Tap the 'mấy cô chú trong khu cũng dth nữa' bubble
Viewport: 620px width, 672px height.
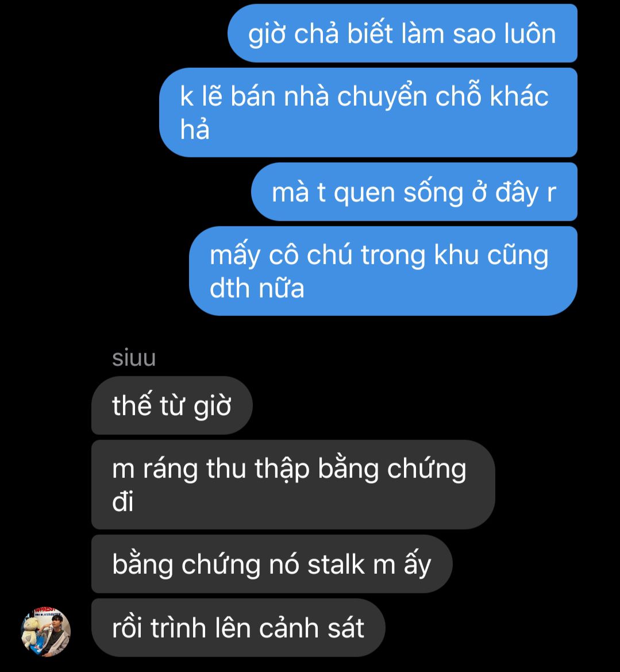tap(383, 271)
